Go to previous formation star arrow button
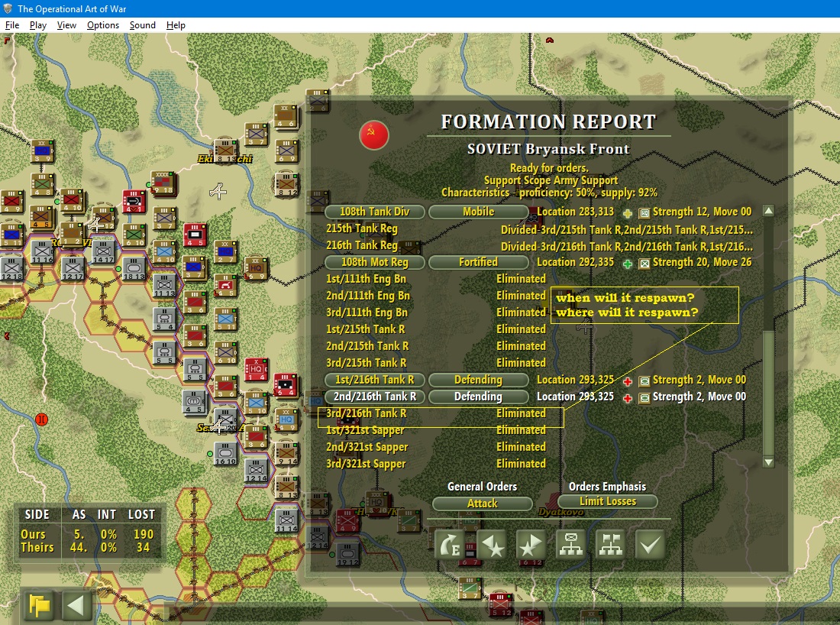The width and height of the screenshot is (840, 625). click(x=492, y=545)
